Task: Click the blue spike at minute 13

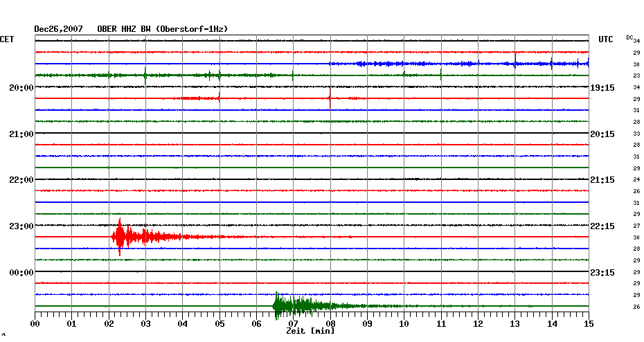Action: click(515, 62)
